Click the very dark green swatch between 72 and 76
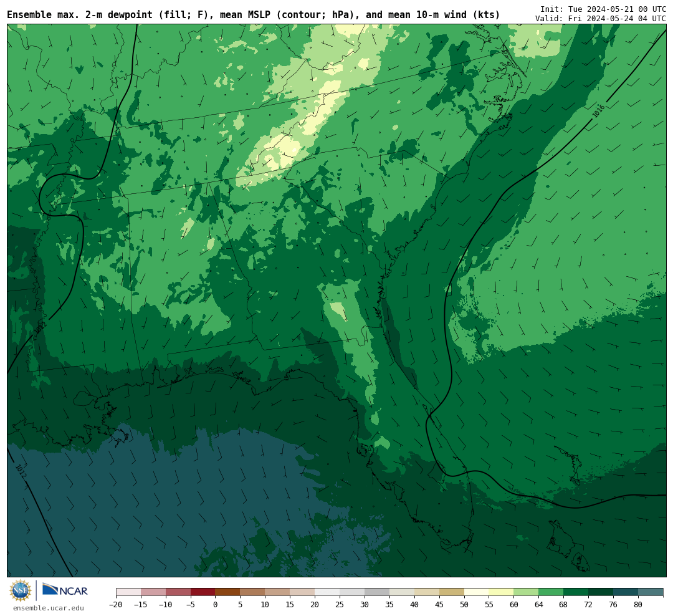The height and width of the screenshot is (616, 673). coord(601,592)
